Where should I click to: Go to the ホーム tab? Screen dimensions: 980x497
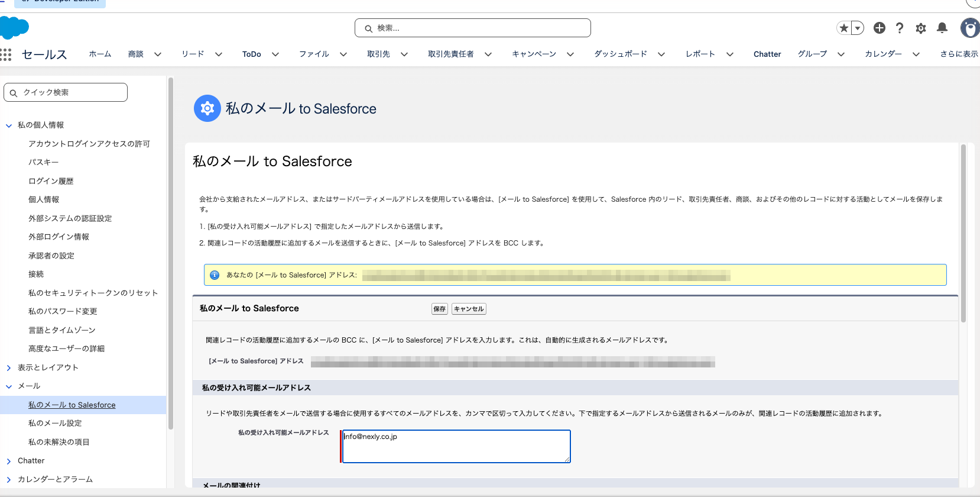(x=100, y=54)
